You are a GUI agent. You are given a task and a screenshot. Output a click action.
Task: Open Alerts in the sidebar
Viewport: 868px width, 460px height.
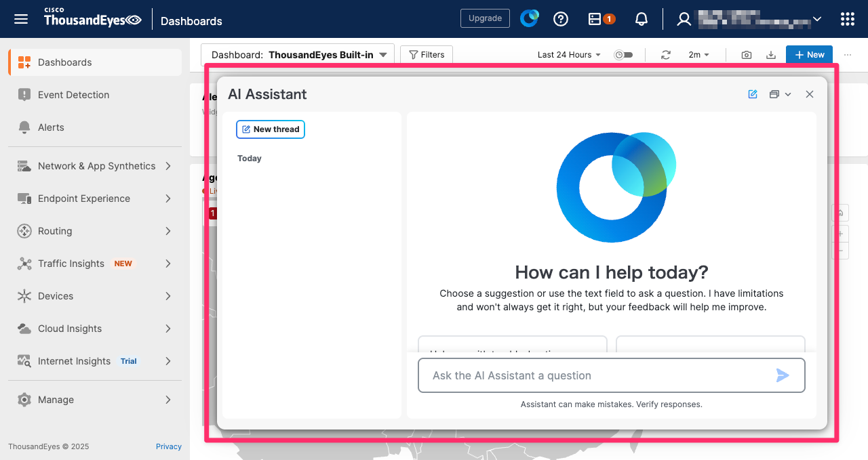point(95,127)
